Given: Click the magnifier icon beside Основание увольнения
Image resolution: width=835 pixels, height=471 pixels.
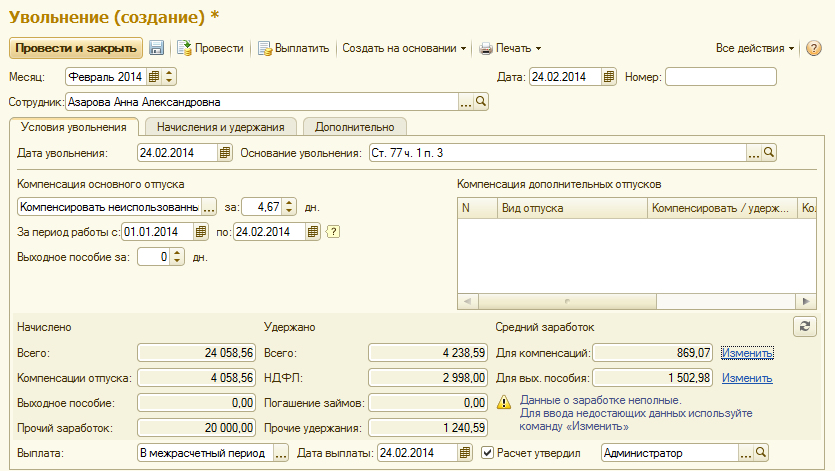Looking at the screenshot, I should [769, 153].
